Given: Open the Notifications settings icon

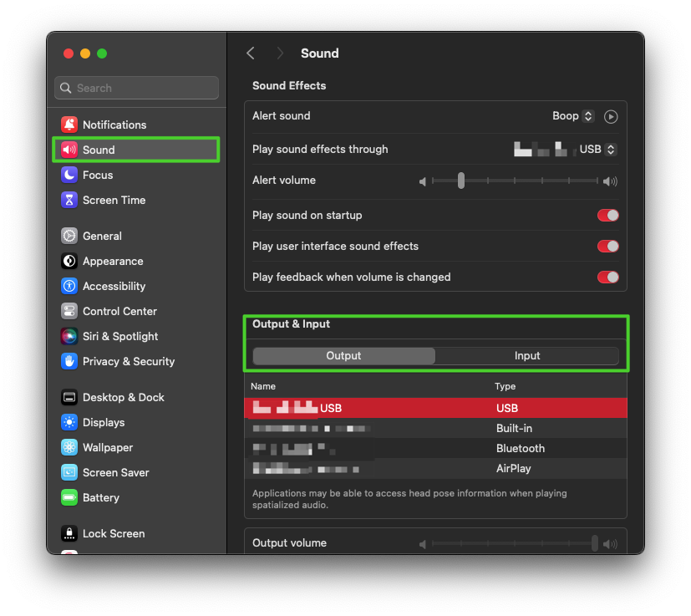Looking at the screenshot, I should pos(69,125).
